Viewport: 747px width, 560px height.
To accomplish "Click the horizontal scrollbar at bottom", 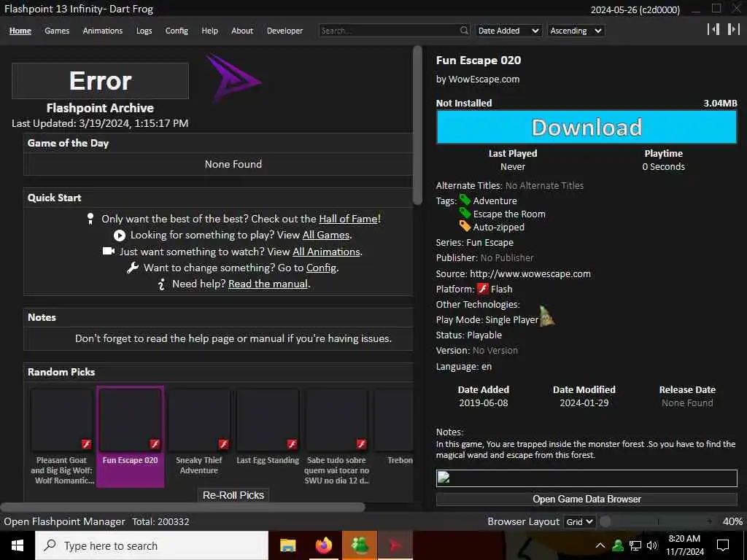I will click(x=183, y=507).
